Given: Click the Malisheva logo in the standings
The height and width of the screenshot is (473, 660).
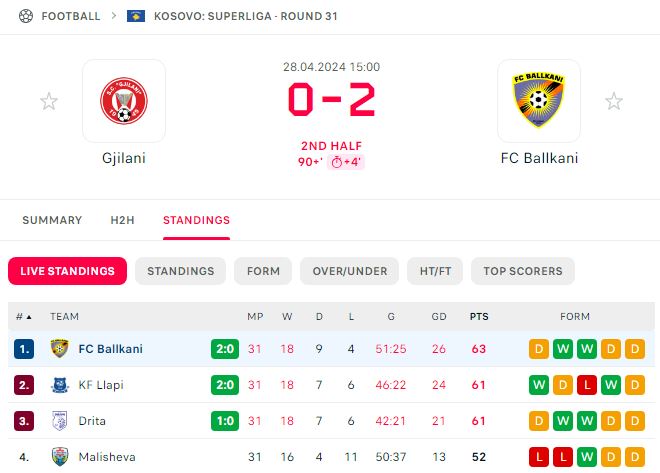Looking at the screenshot, I should click(60, 457).
